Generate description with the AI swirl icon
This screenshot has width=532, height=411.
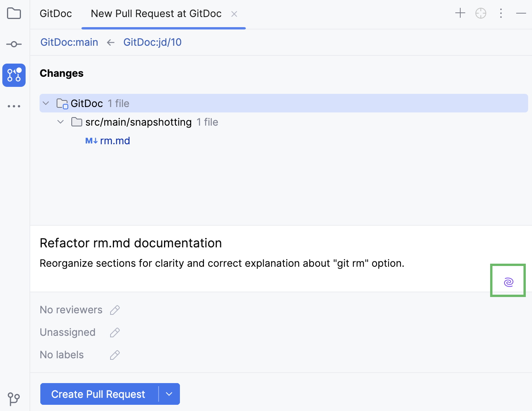click(x=508, y=282)
